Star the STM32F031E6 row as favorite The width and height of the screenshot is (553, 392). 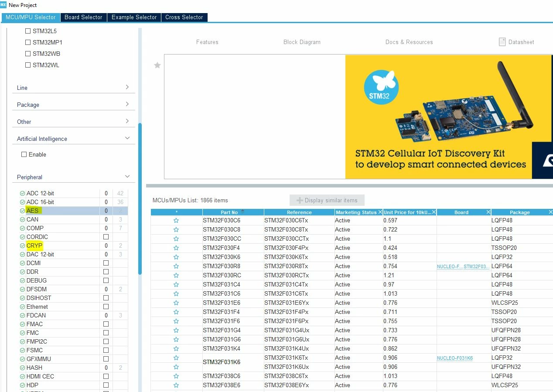coord(176,303)
